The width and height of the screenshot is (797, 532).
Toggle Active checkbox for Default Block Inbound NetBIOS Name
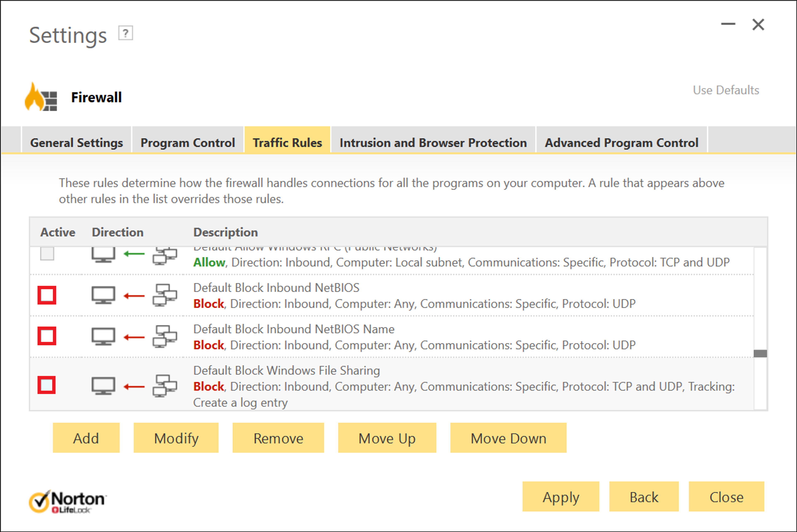tap(47, 336)
